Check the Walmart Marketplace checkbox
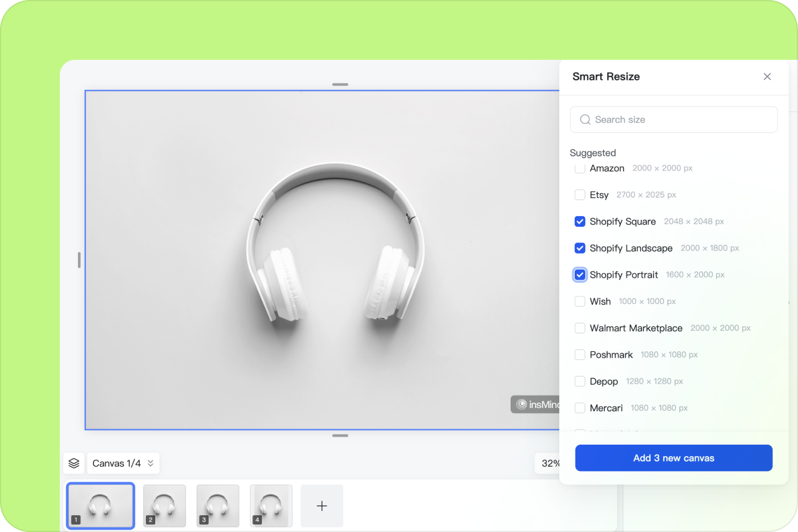 coord(580,328)
